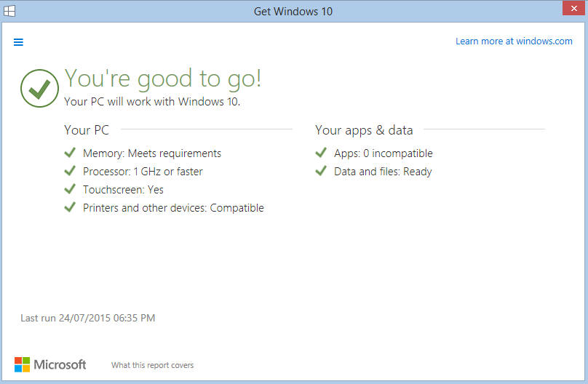Click the Your apps & data heading
The width and height of the screenshot is (588, 384).
coord(364,130)
